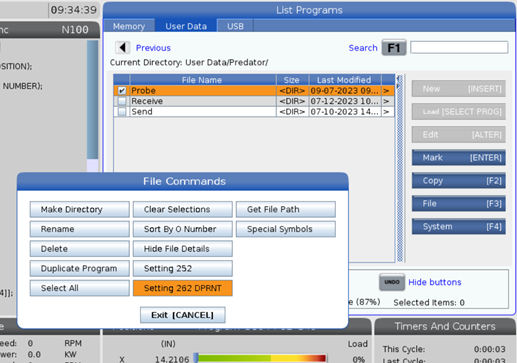
Task: Click the X axis load bar
Action: point(260,358)
